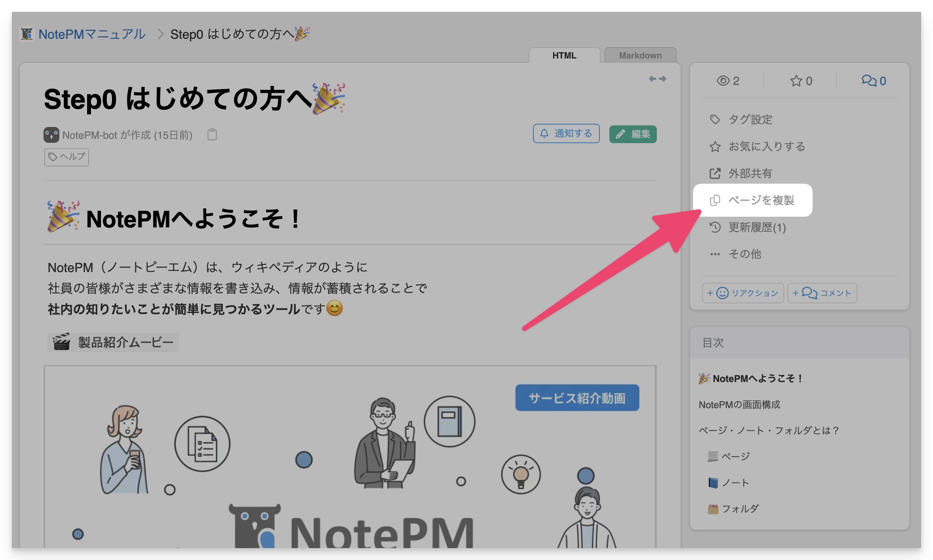This screenshot has height=560, width=933.
Task: Click the 通知する button
Action: [x=566, y=134]
